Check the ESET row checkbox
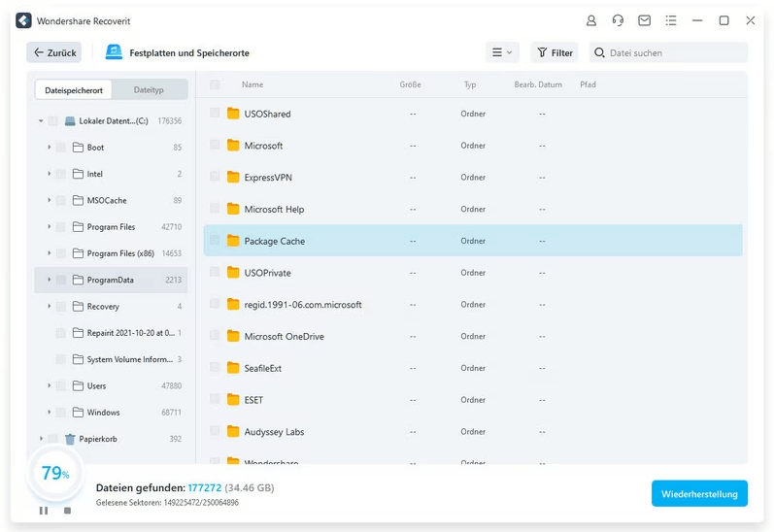The width and height of the screenshot is (774, 532). point(215,399)
